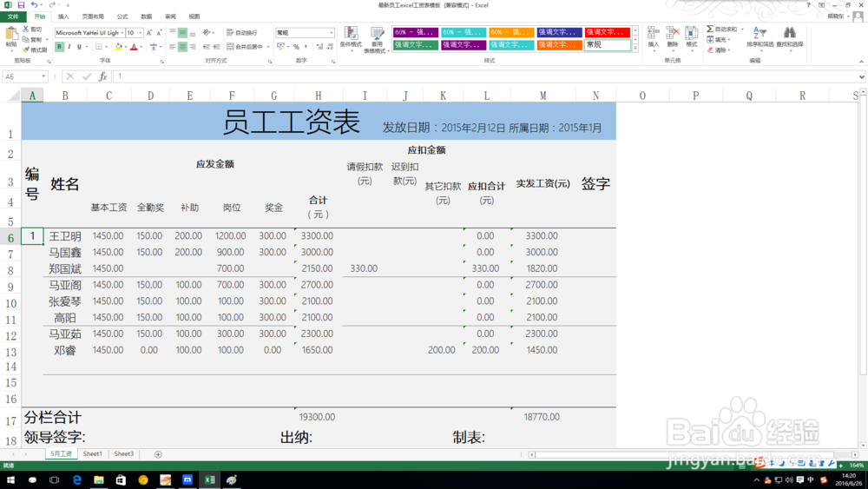
Task: Open the number format (常规) dropdown
Action: (331, 33)
